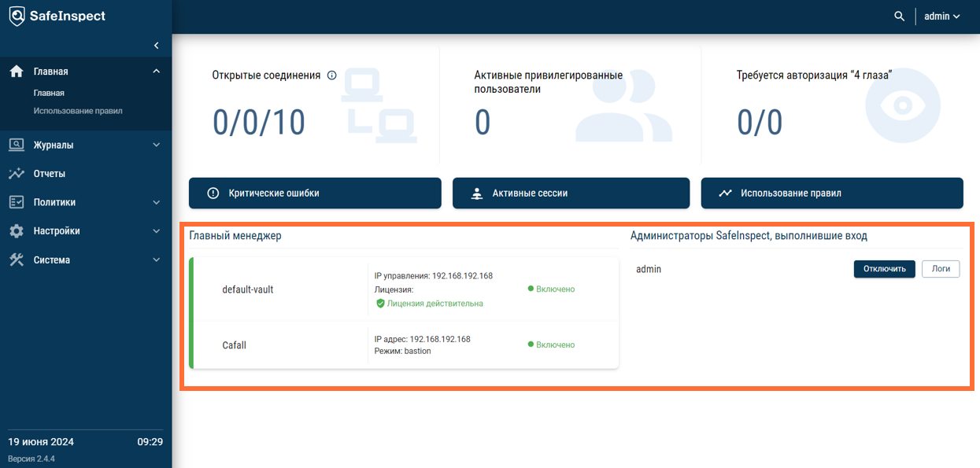Click the Настройки gear icon
Screen dimensions: 980x468
tap(17, 231)
